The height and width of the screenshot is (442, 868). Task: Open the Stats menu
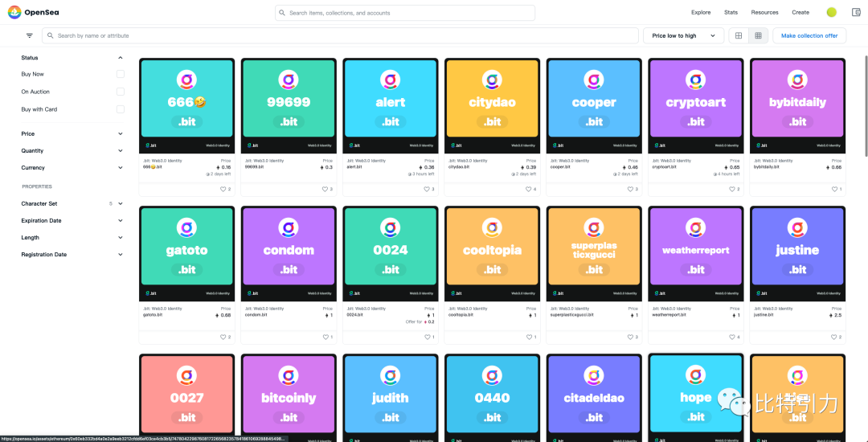point(731,12)
